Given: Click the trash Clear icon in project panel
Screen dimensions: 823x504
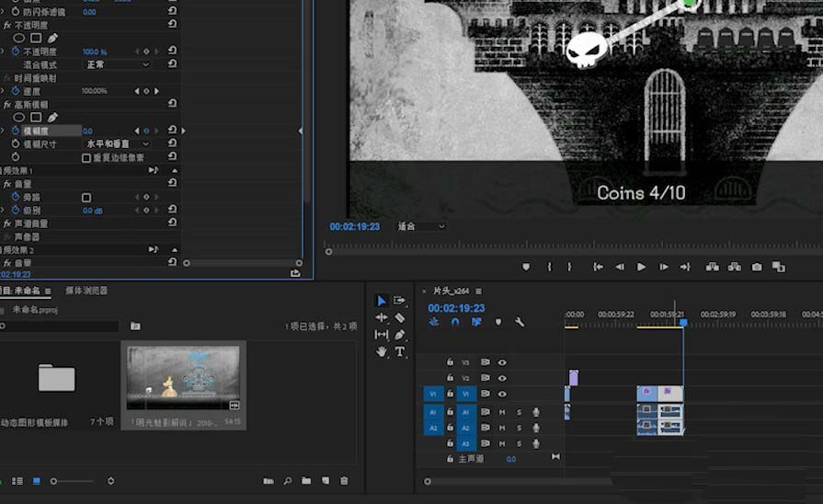Looking at the screenshot, I should [x=344, y=480].
